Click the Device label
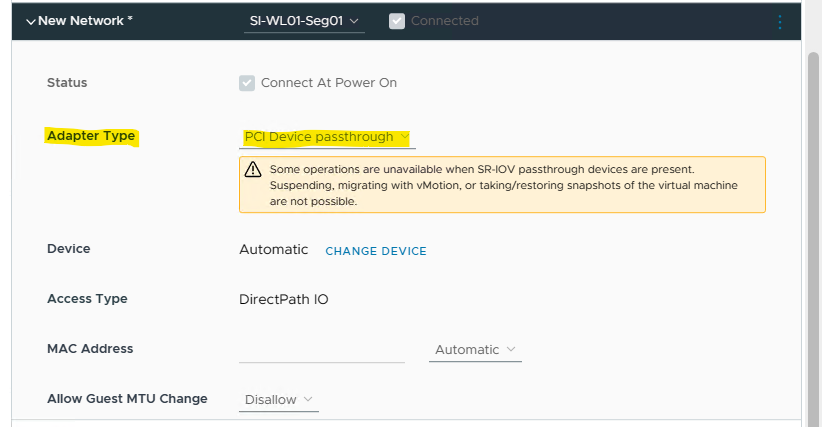The image size is (828, 427). point(69,249)
